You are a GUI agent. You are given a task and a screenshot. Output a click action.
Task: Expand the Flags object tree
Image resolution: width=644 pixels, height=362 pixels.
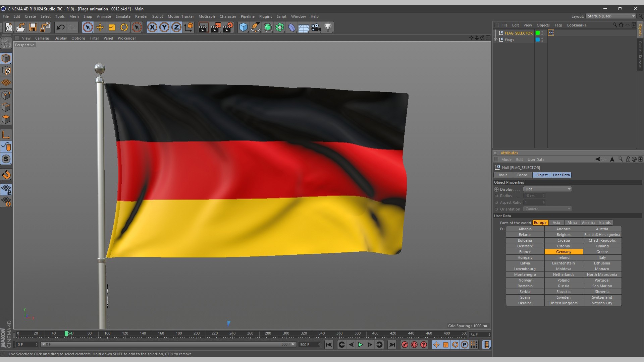(x=496, y=40)
